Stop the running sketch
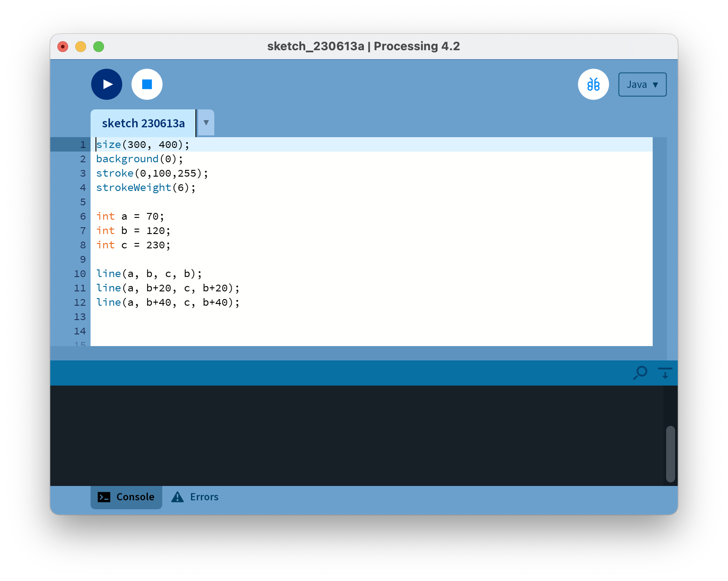Viewport: 728px width, 581px height. 147,84
